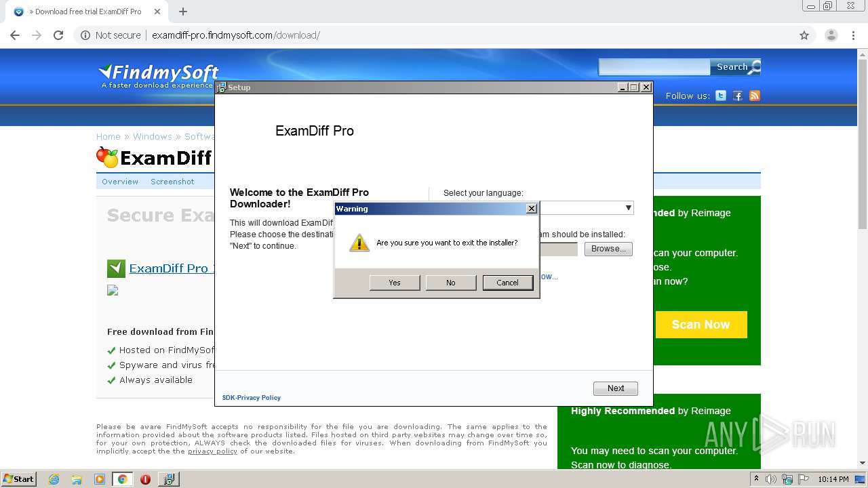Viewport: 868px width, 488px height.
Task: Open the Windows Start menu
Action: tap(19, 479)
